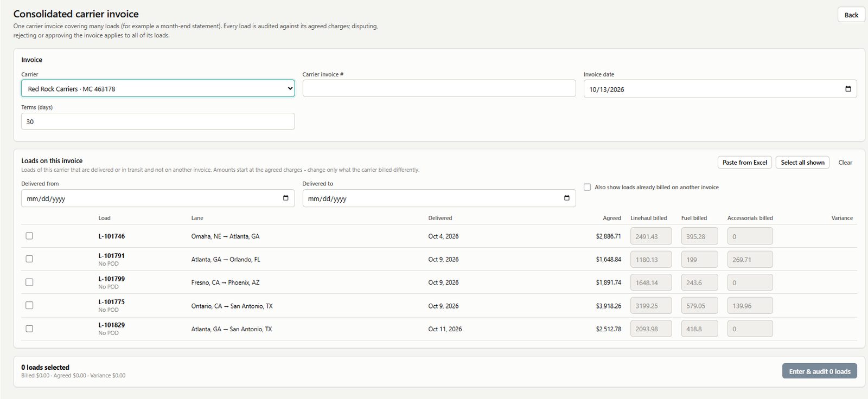
Task: Click linehaul billed field for L-101746
Action: pos(651,236)
